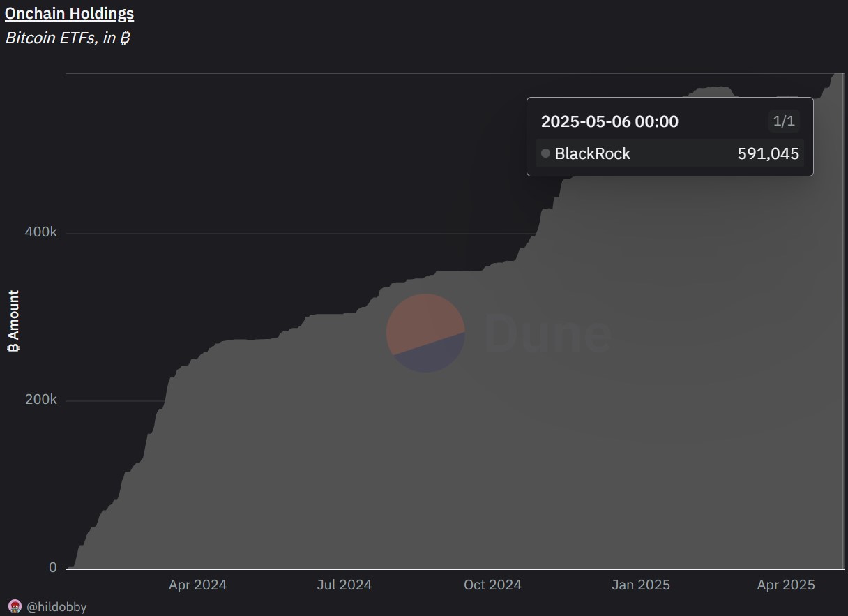The image size is (848, 616).
Task: Click the hildobby author avatar icon
Action: [x=15, y=606]
